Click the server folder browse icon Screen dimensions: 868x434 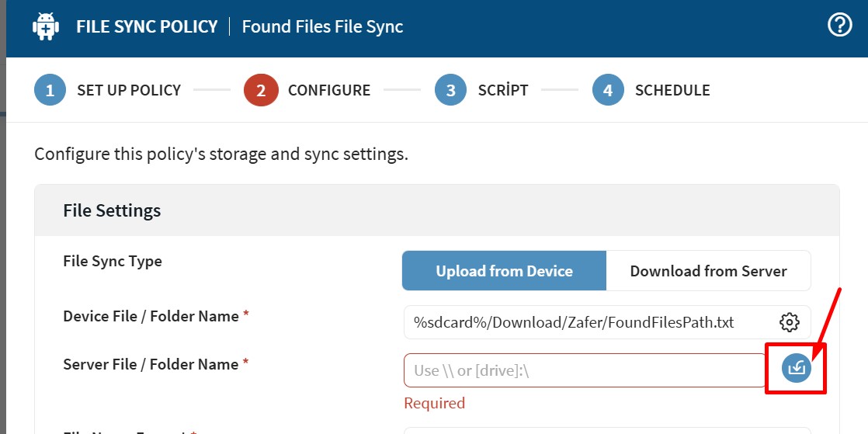coord(796,369)
